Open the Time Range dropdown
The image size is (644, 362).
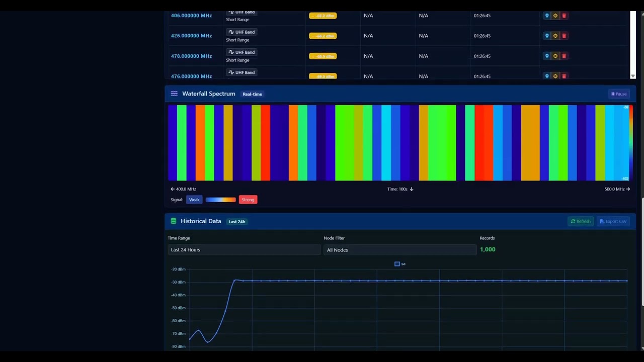click(244, 250)
